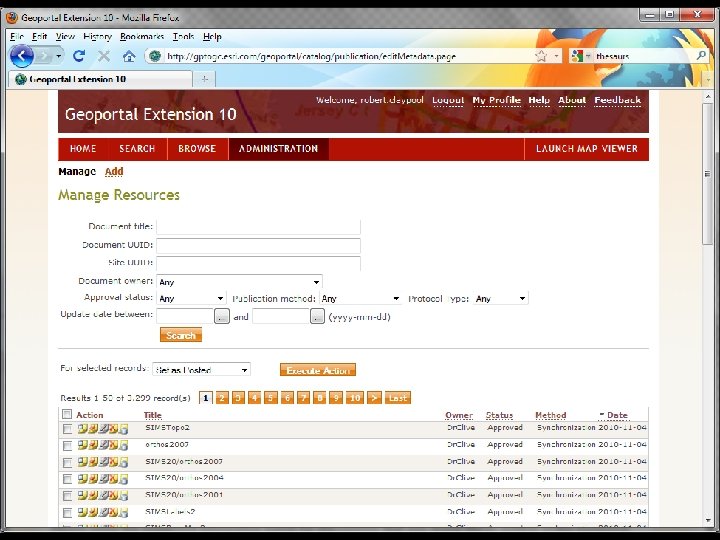The width and height of the screenshot is (720, 540).
Task: Click the Stop loading X icon
Action: coord(104,56)
